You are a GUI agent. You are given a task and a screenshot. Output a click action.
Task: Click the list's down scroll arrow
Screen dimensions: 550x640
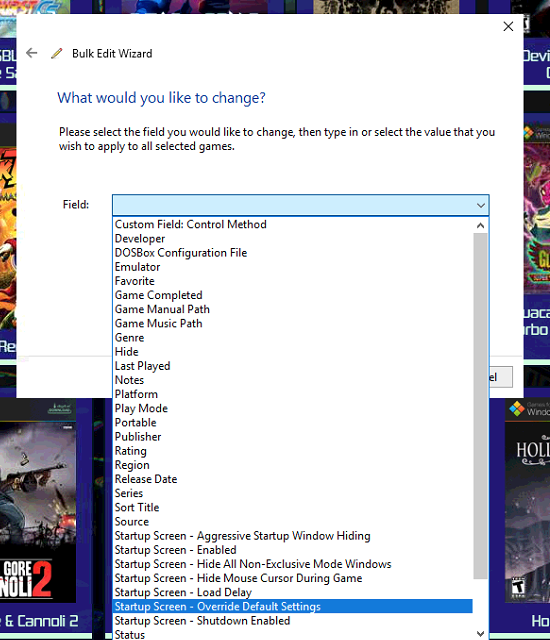(480, 633)
